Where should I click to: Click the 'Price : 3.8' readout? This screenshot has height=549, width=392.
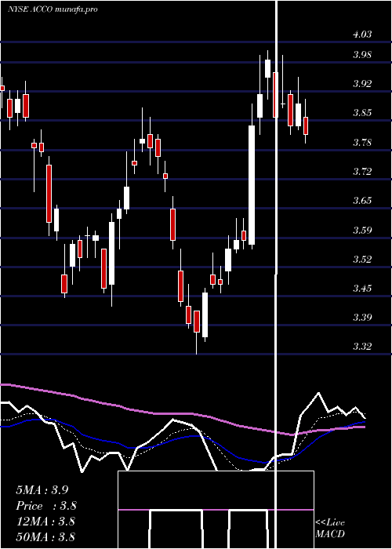pyautogui.click(x=45, y=506)
